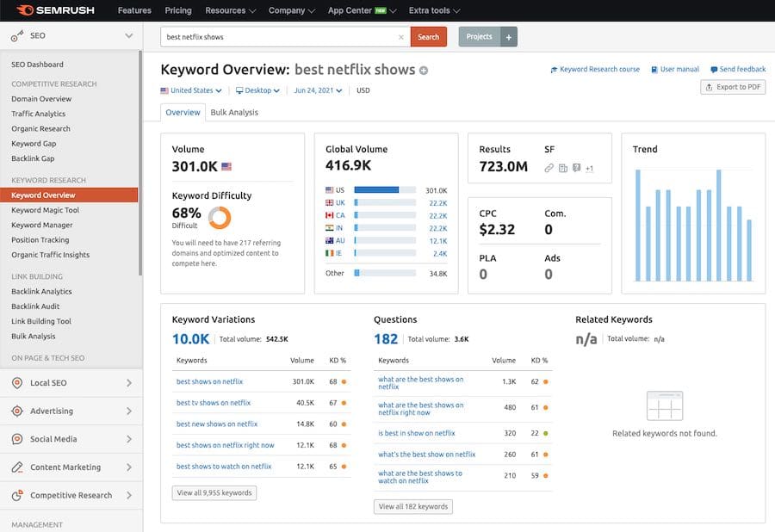Open the Pricing menu item

tap(178, 10)
